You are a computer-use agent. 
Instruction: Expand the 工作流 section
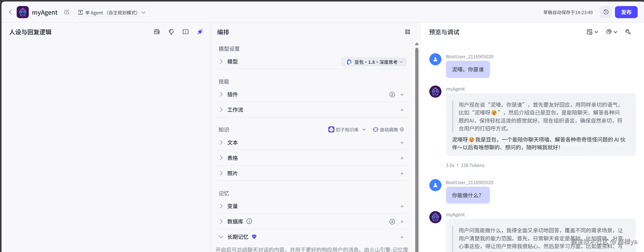[221, 110]
